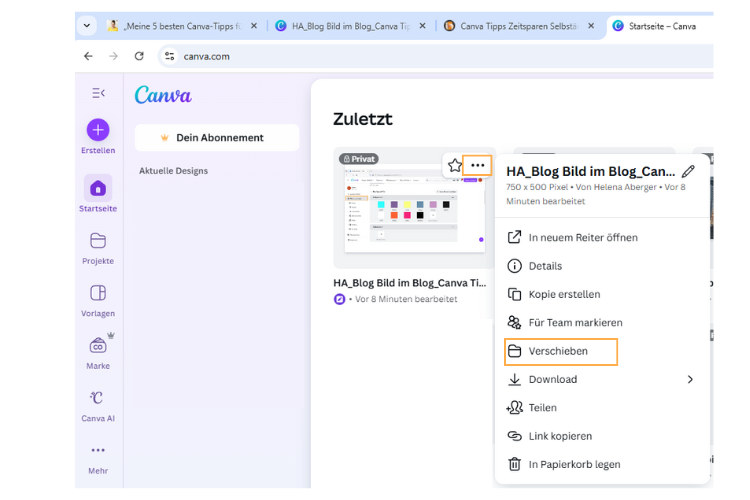Click the Download arrow icon in menu

pos(515,379)
